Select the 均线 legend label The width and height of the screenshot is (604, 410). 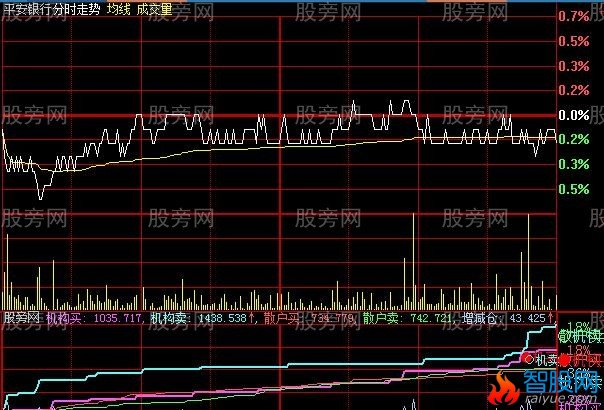coord(119,10)
